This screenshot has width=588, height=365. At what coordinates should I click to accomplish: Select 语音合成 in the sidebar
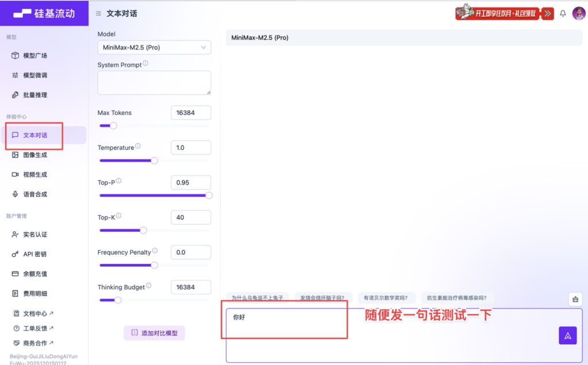pyautogui.click(x=35, y=194)
